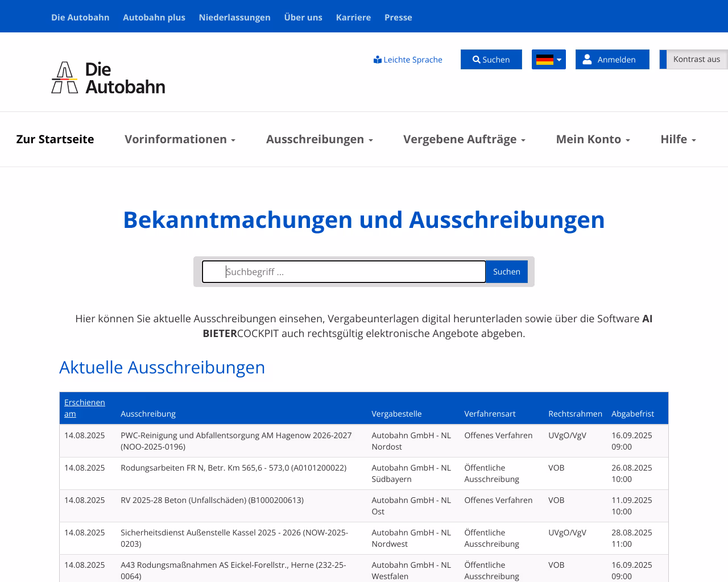Viewport: 728px width, 582px height.
Task: Sort the table by Erschienen am
Action: pos(84,408)
